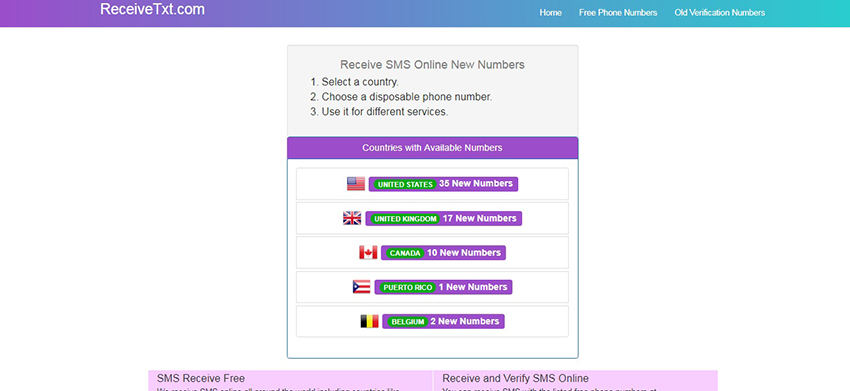This screenshot has width=850, height=391.
Task: Click the Puerto Rico flag icon
Action: (362, 287)
